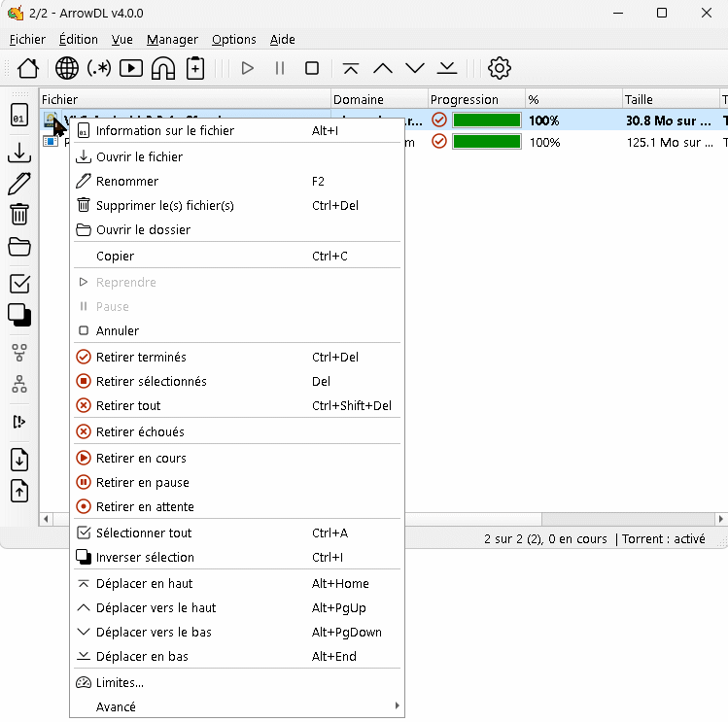Click invert selection icon in left sidebar
728x722 pixels.
[19, 315]
